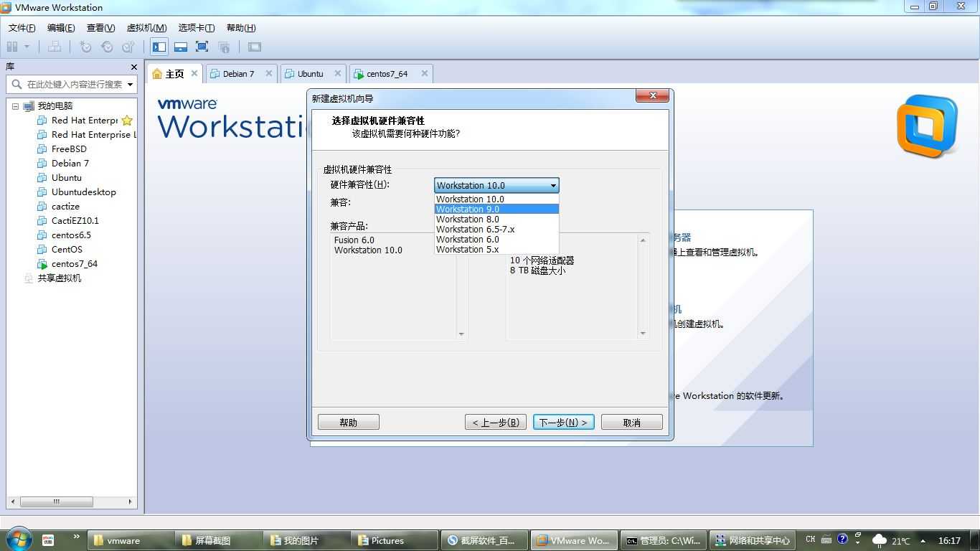980x551 pixels.
Task: Open the Network and Sharing Center taskbar item
Action: click(753, 541)
